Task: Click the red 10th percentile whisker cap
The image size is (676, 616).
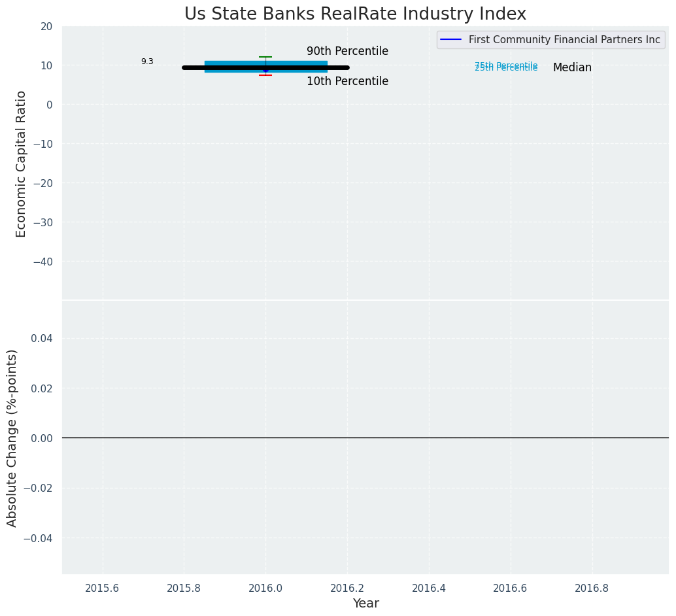Action: 265,75
